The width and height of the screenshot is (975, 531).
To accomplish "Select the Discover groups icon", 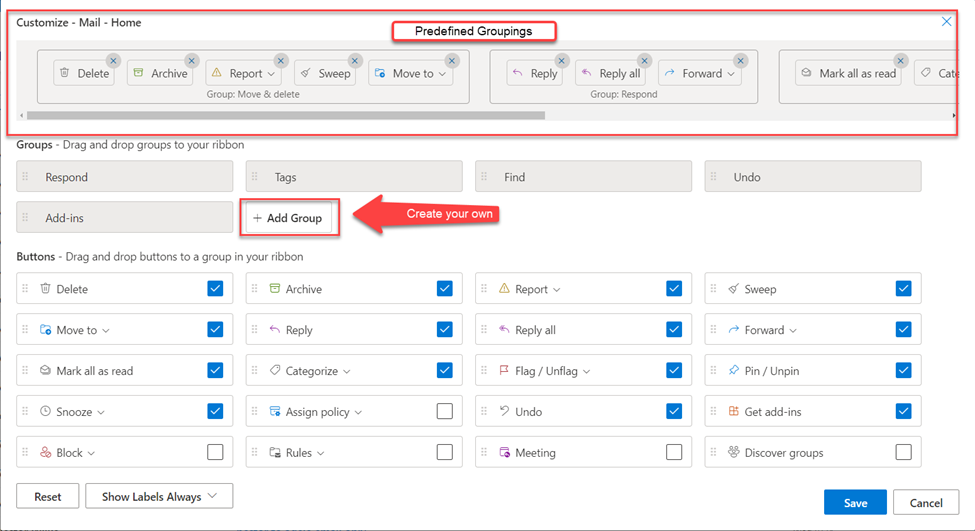I will (734, 452).
